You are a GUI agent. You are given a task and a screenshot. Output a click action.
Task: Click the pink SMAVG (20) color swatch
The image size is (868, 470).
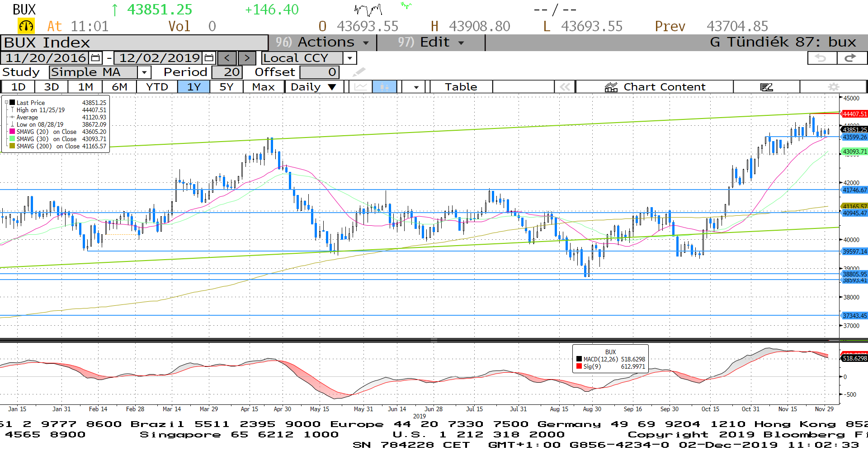tap(12, 132)
